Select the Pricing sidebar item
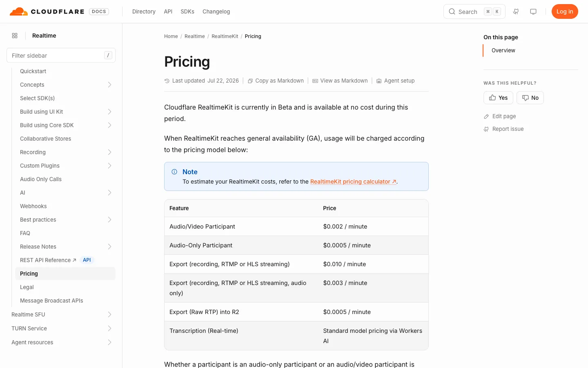Screen dimensions: 588x368 click(65, 274)
